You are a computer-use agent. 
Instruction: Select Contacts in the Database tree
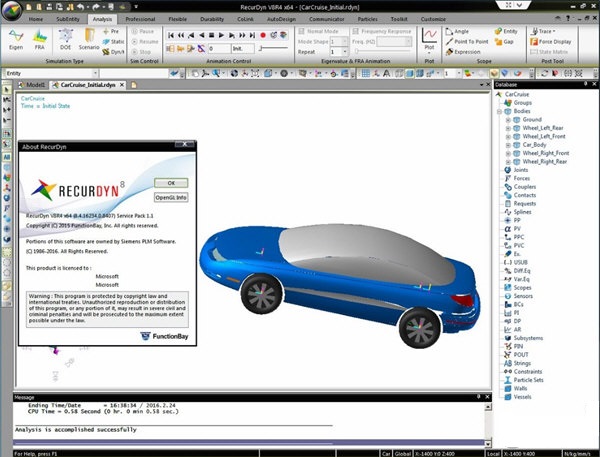(x=525, y=195)
